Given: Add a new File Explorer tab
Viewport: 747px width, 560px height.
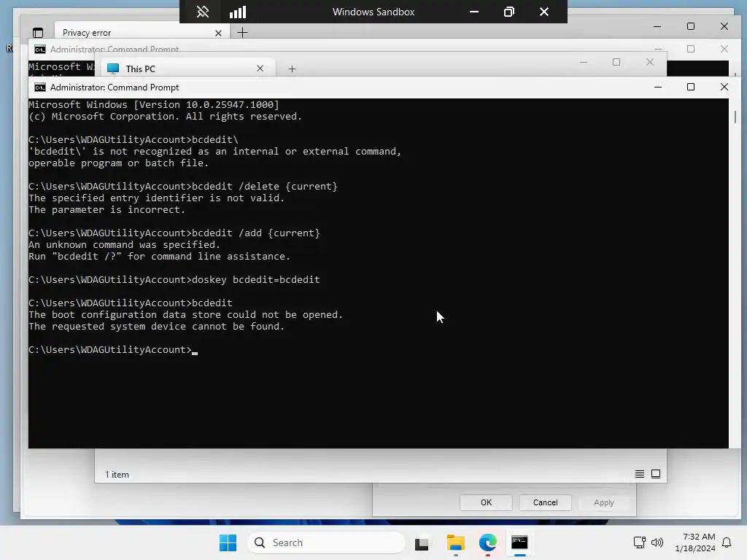Looking at the screenshot, I should click(292, 69).
